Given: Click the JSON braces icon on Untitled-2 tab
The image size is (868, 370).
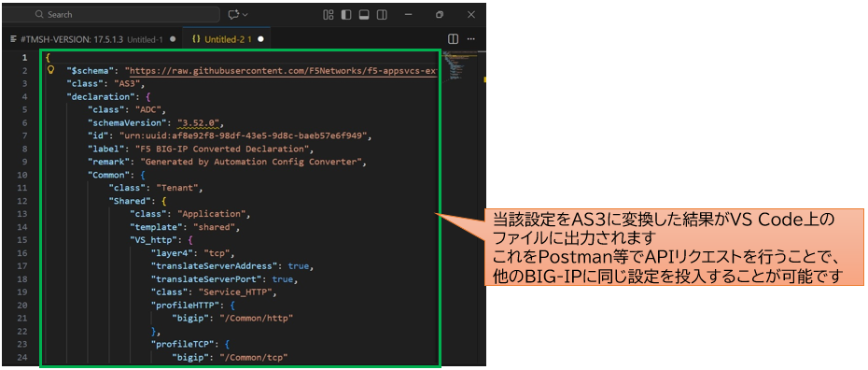Looking at the screenshot, I should 196,39.
